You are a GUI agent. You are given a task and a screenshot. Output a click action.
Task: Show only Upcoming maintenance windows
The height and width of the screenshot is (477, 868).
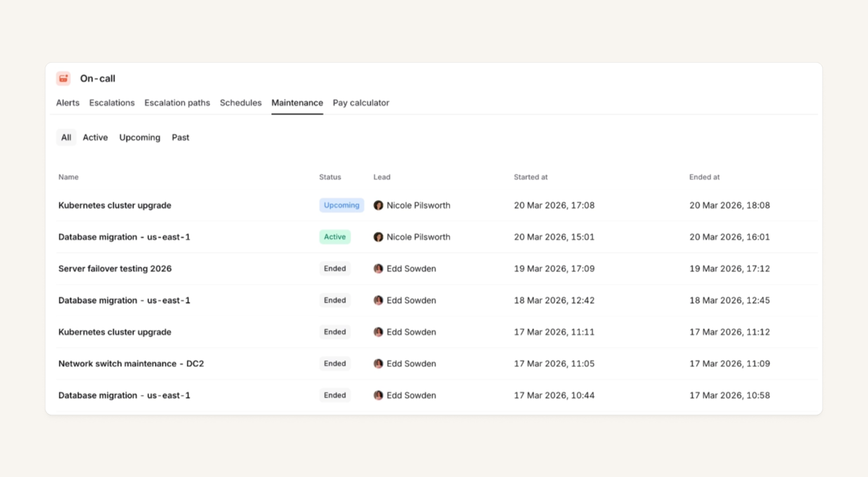140,138
